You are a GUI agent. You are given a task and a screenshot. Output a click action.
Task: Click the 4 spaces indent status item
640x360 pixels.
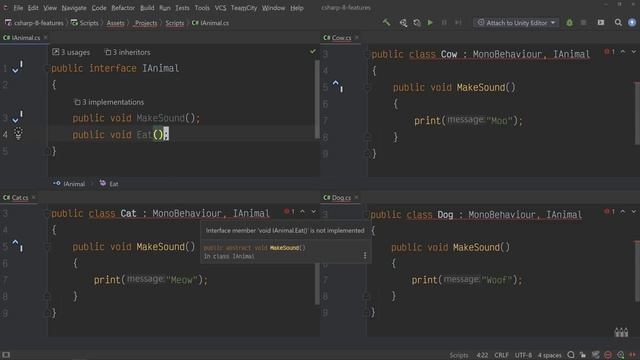tap(549, 355)
